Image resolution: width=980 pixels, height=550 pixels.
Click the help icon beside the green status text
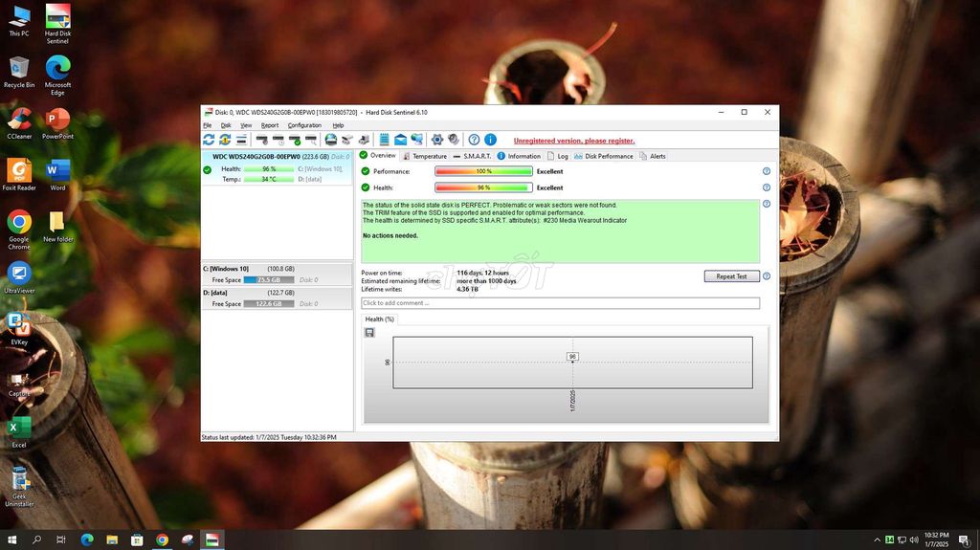767,204
